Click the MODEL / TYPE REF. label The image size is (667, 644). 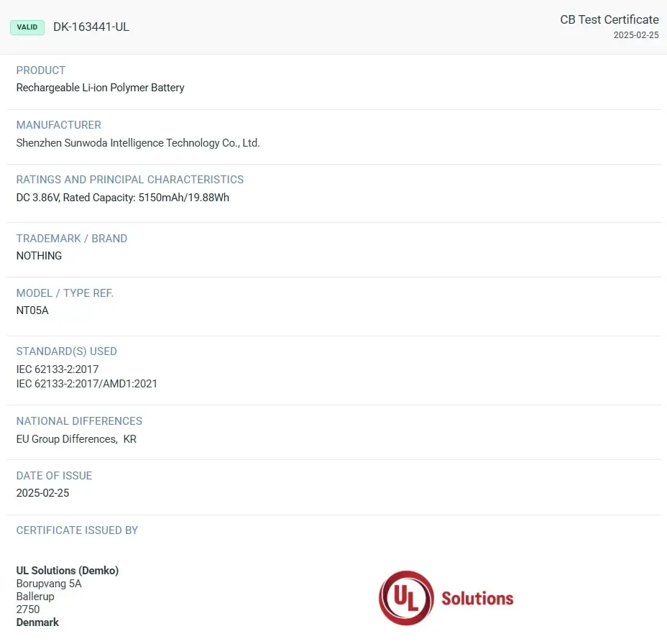click(65, 293)
